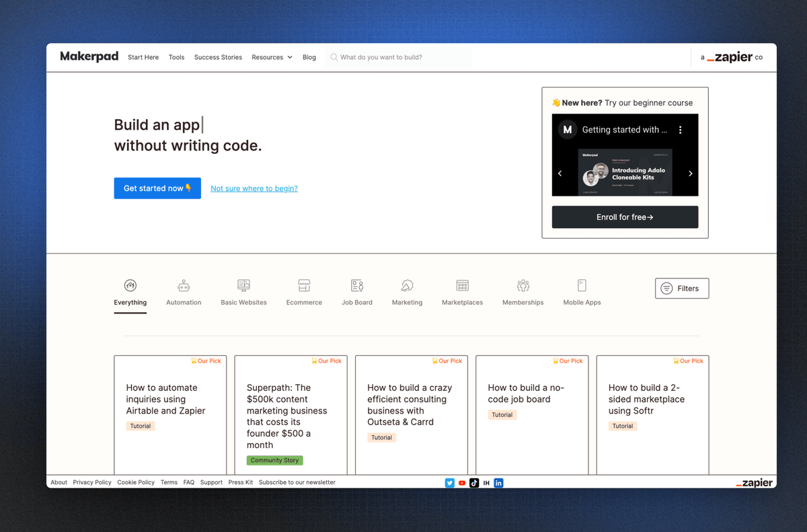Open the Success Stories page

[218, 57]
